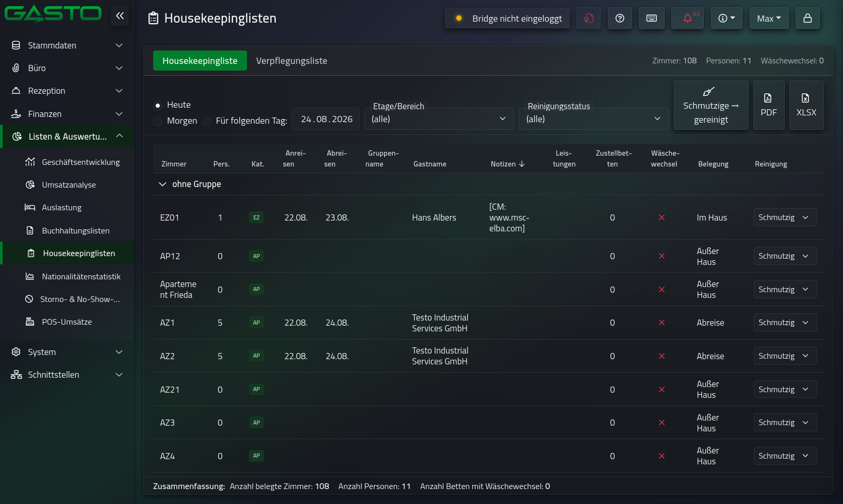Viewport: 843px width, 504px height.
Task: Select the Heute radio button
Action: pos(158,105)
